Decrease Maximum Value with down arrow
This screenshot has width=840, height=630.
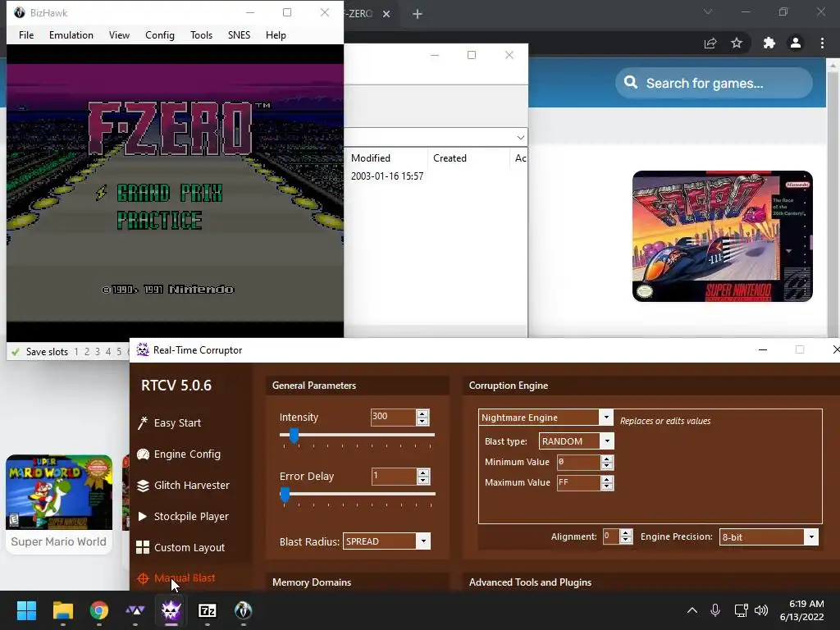(606, 486)
